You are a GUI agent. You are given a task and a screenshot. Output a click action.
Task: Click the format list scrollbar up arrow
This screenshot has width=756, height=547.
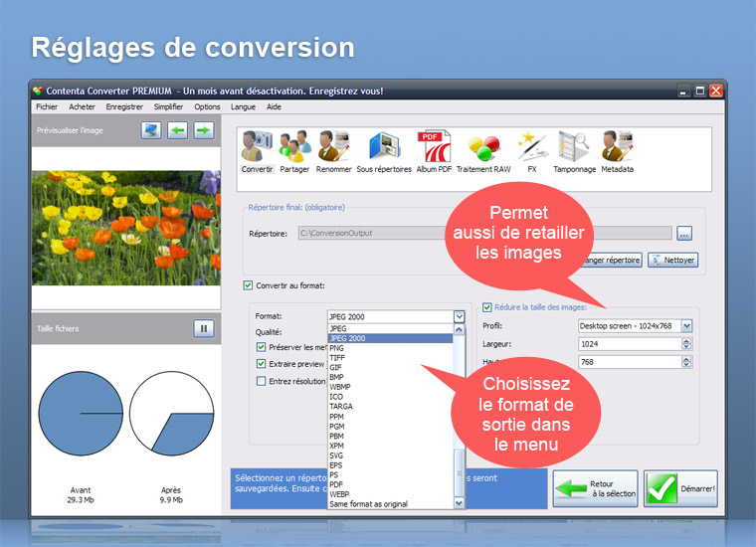click(459, 329)
